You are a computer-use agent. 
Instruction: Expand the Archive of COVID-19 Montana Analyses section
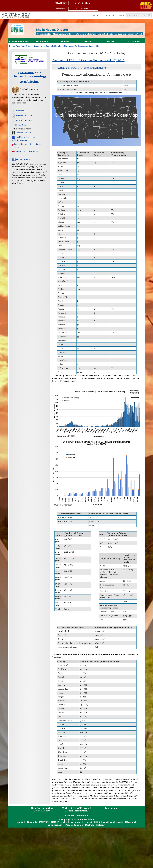click(82, 68)
